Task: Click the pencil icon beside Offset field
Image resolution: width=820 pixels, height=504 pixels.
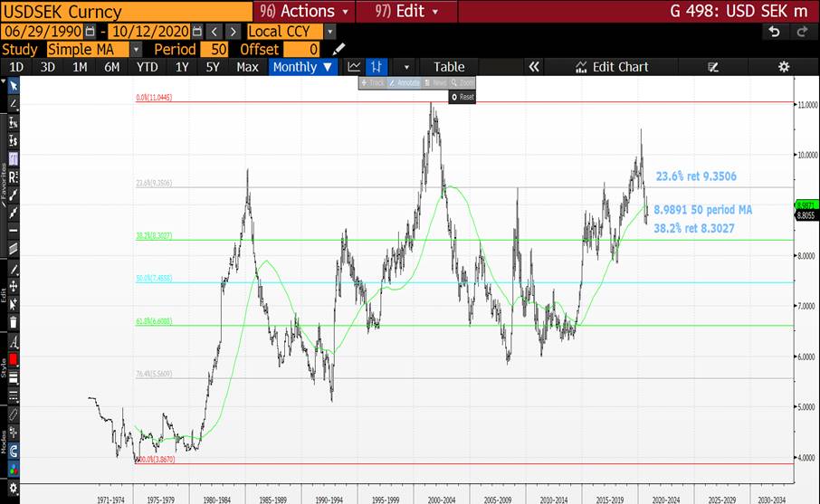Action: click(x=339, y=49)
